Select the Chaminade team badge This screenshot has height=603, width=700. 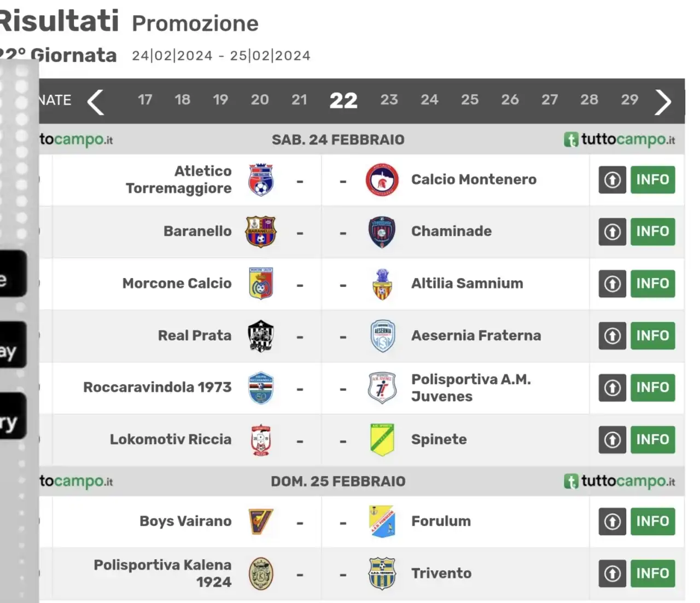[x=382, y=231]
